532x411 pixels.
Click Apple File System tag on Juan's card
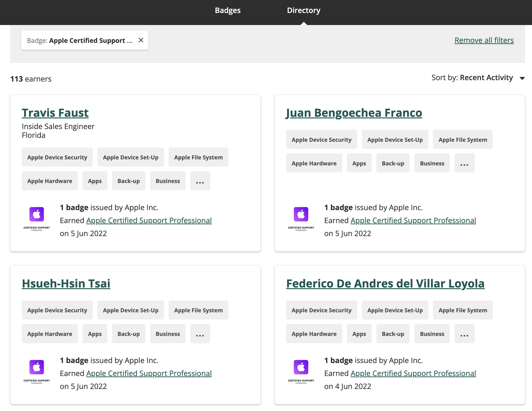pos(462,139)
